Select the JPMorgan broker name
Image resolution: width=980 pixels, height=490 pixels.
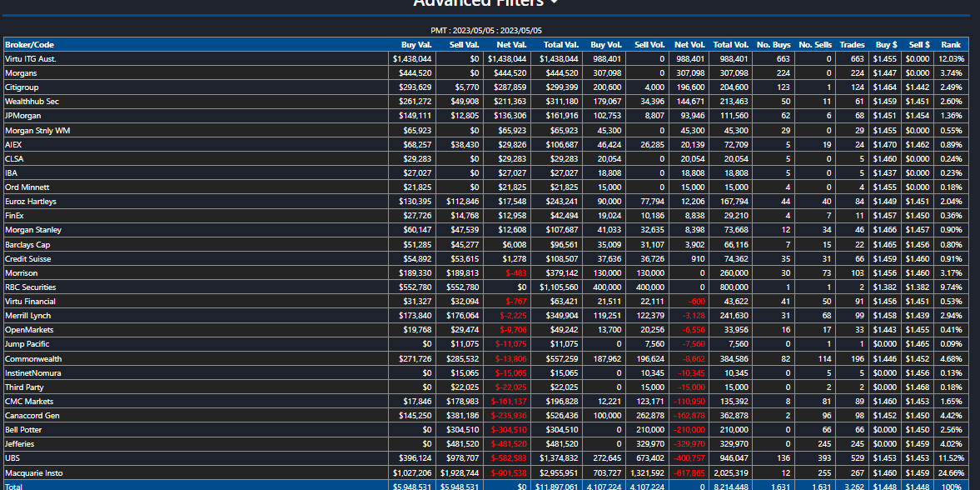pos(23,116)
